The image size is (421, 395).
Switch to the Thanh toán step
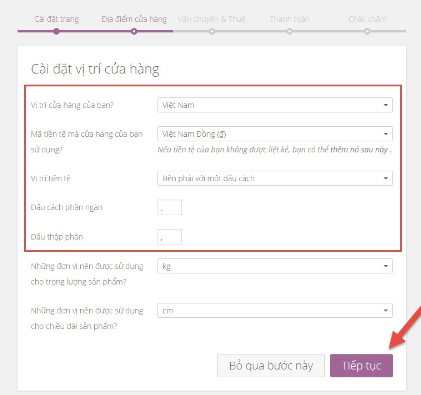coord(289,19)
